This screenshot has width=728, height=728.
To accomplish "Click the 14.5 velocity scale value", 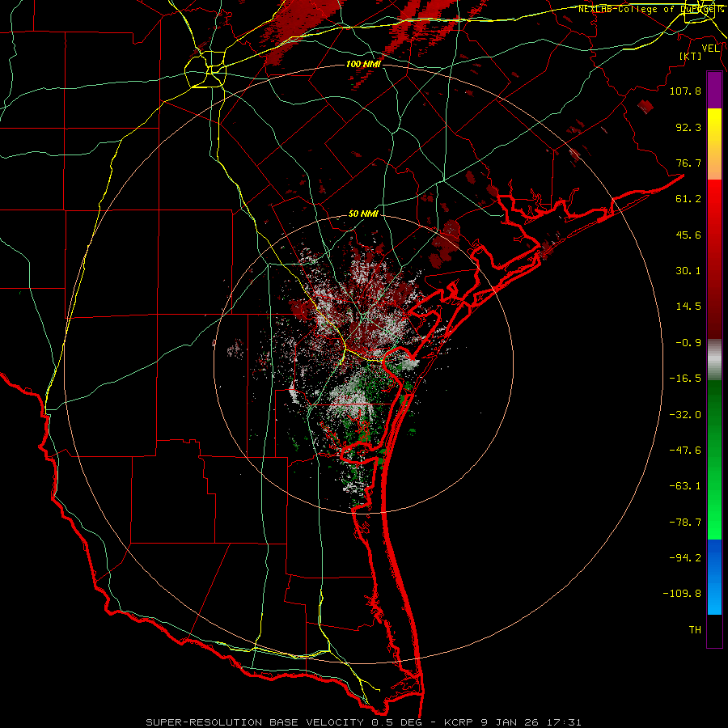I will 688,307.
